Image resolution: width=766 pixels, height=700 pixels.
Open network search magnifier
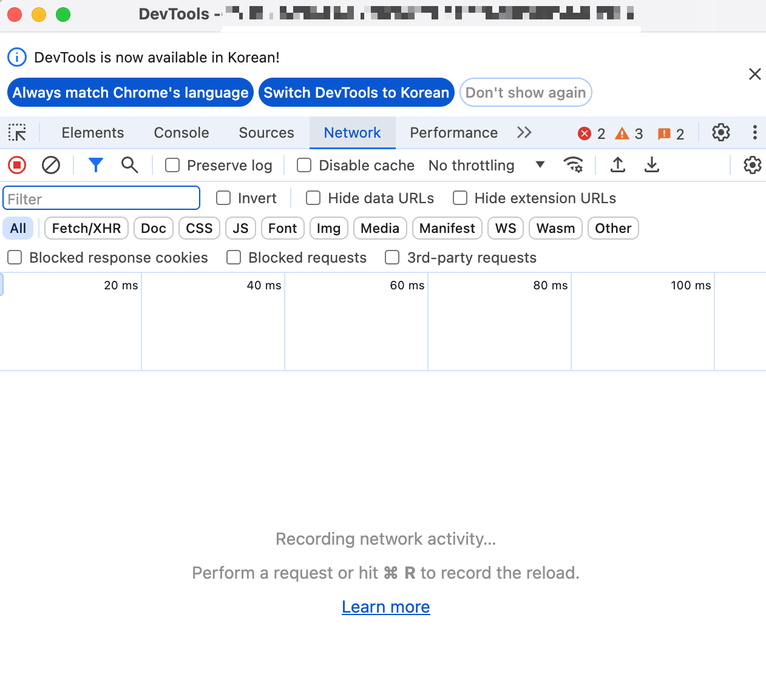[x=129, y=165]
